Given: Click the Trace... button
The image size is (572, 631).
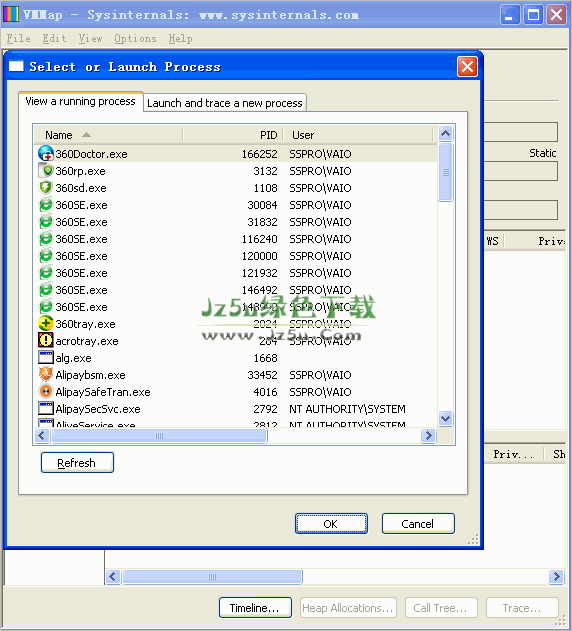Looking at the screenshot, I should pyautogui.click(x=522, y=608).
